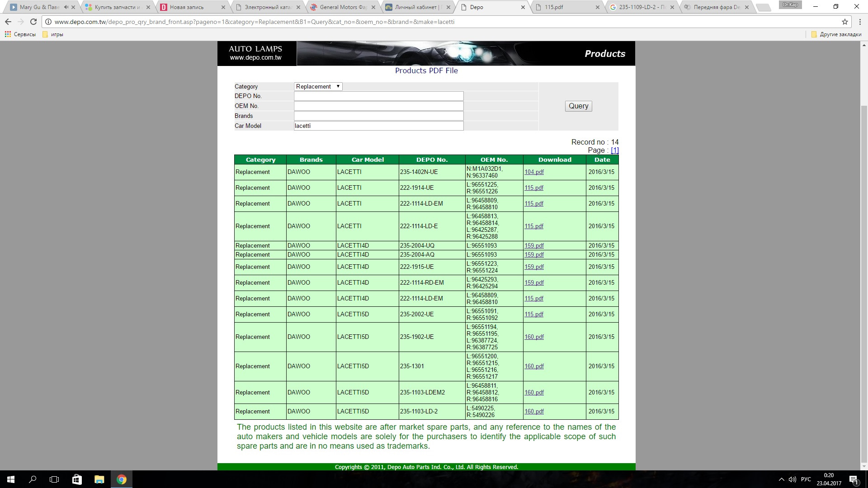868x488 pixels.
Task: Click the OEM No. input field
Action: [378, 106]
